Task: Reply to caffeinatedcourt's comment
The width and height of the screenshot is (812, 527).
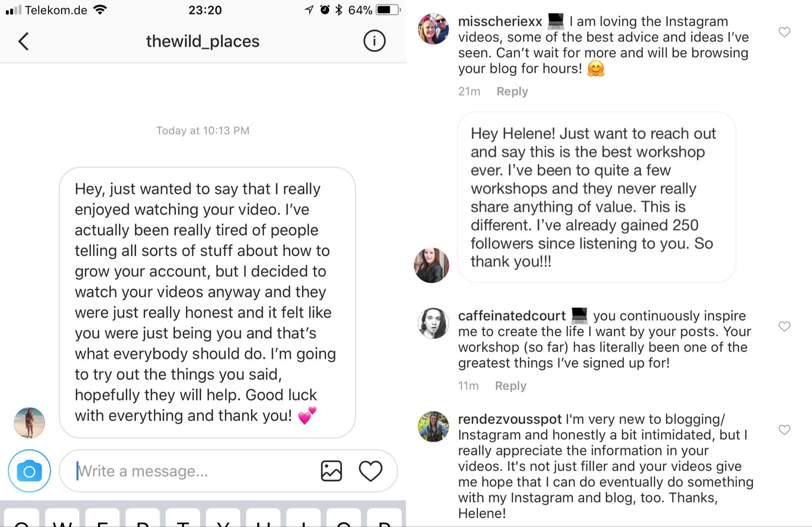Action: pos(511,385)
